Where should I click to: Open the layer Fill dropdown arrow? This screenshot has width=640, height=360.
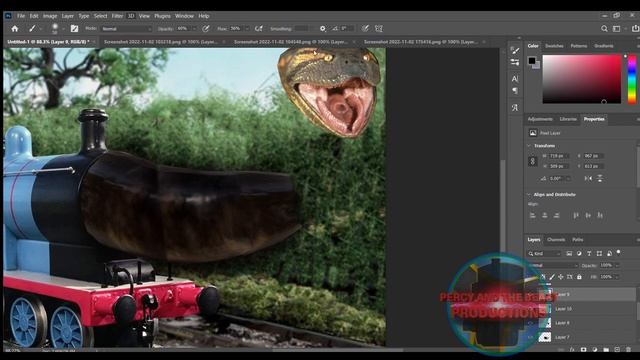(617, 277)
